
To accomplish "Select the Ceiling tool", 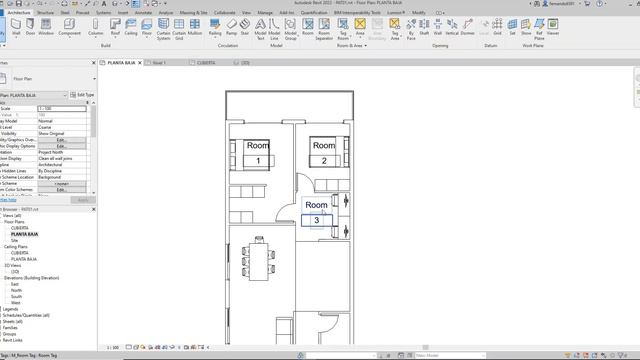I will click(131, 28).
